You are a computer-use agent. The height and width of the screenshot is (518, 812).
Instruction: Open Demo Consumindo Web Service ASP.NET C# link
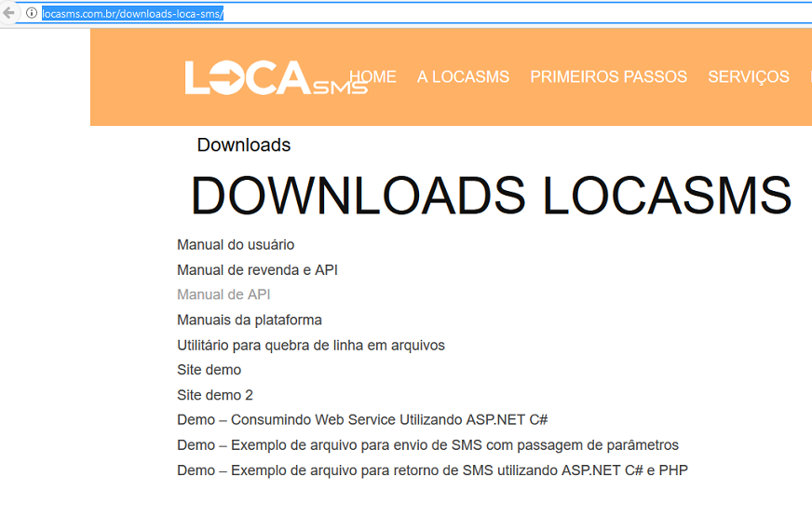click(x=362, y=419)
